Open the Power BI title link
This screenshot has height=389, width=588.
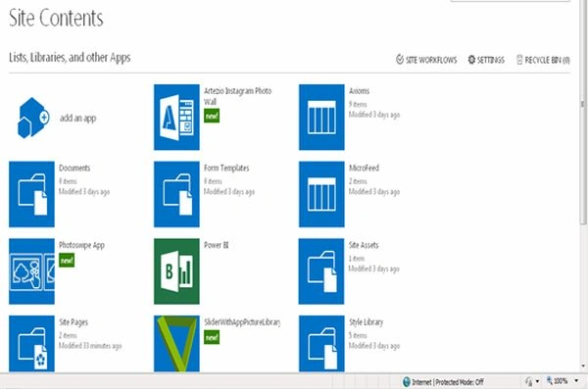point(216,245)
